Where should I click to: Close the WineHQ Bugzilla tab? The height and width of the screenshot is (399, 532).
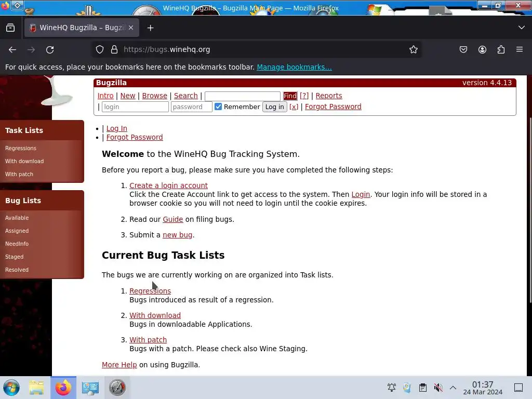[131, 28]
